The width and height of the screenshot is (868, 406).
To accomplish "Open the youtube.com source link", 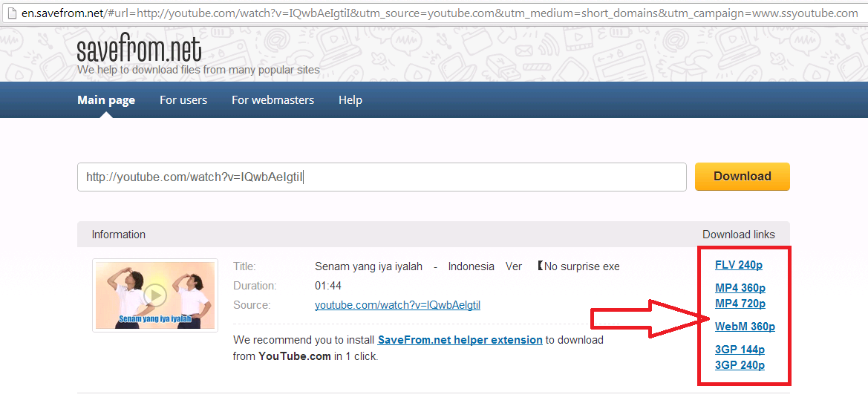I will coord(397,305).
